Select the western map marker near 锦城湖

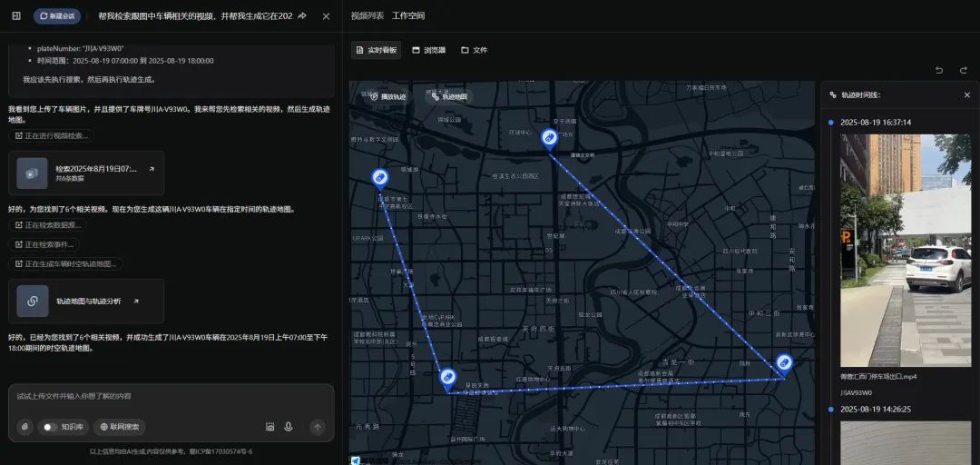380,179
